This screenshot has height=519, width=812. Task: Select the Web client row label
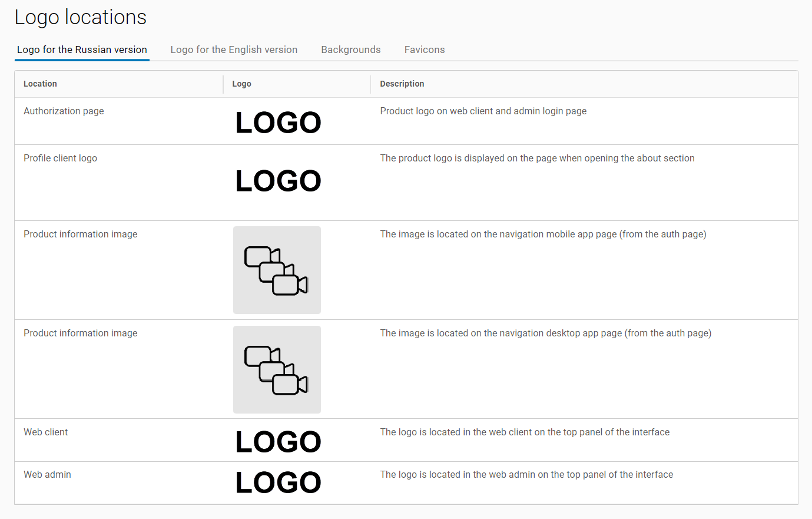(45, 432)
